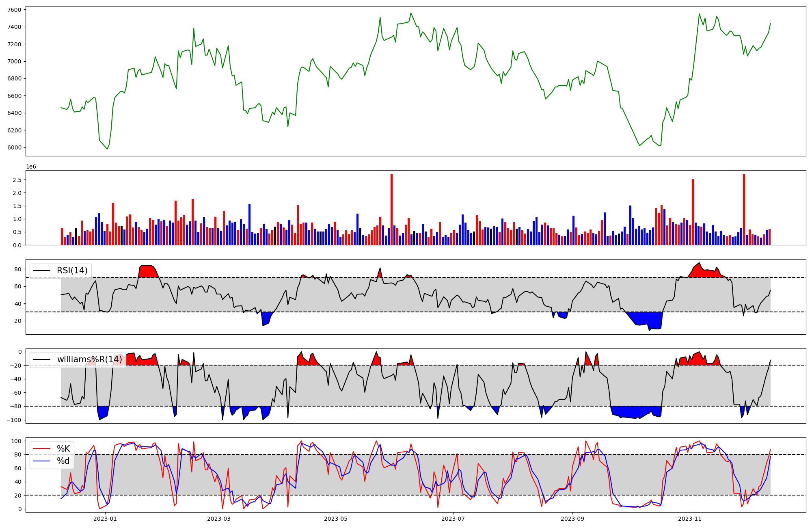The image size is (812, 528).
Task: Click the 6000 price axis tick label
Action: pos(15,147)
